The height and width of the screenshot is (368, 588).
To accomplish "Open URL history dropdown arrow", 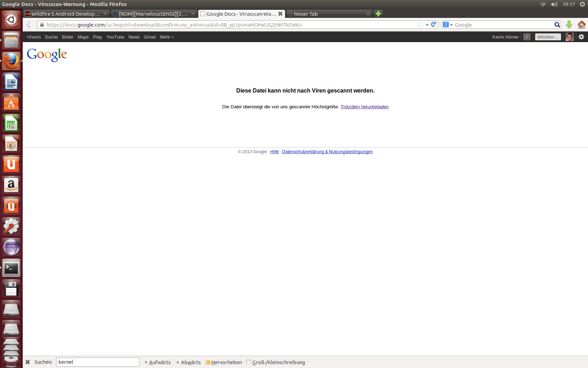I will [427, 25].
